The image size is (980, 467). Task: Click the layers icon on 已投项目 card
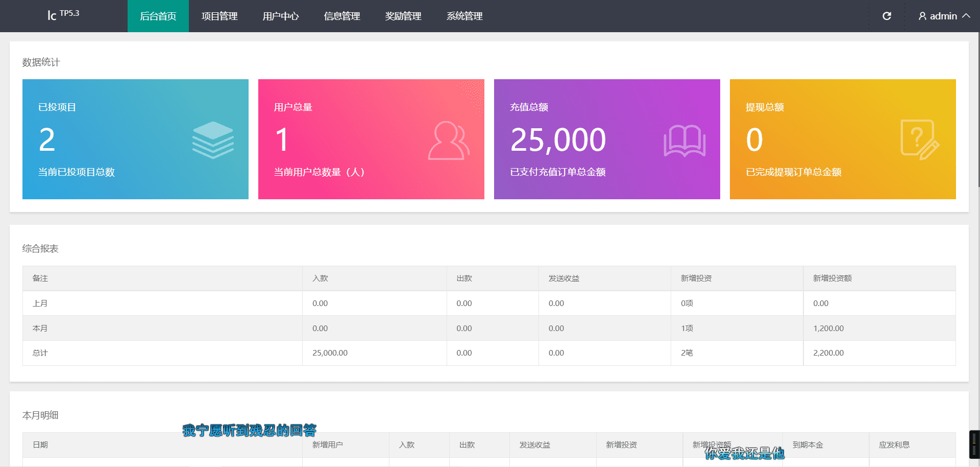click(213, 140)
